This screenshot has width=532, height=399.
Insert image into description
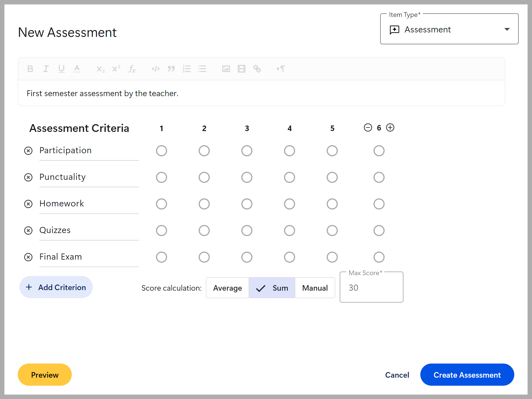tap(226, 69)
